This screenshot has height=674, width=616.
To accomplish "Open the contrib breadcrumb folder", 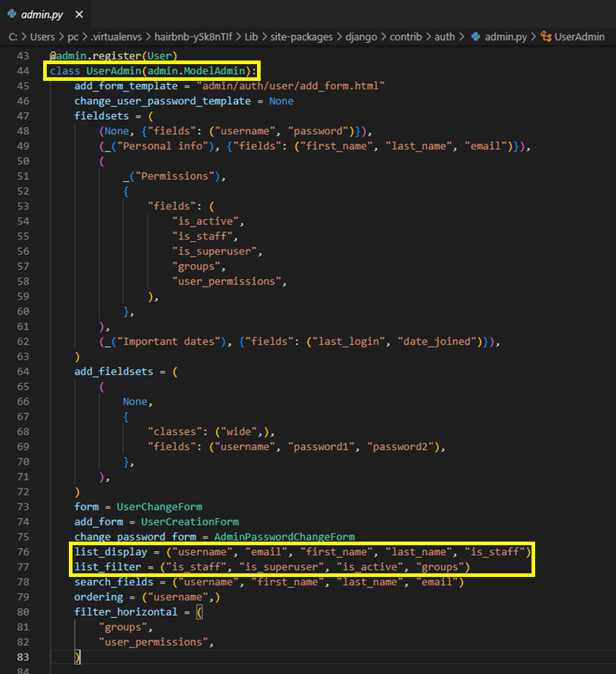I will click(x=406, y=37).
